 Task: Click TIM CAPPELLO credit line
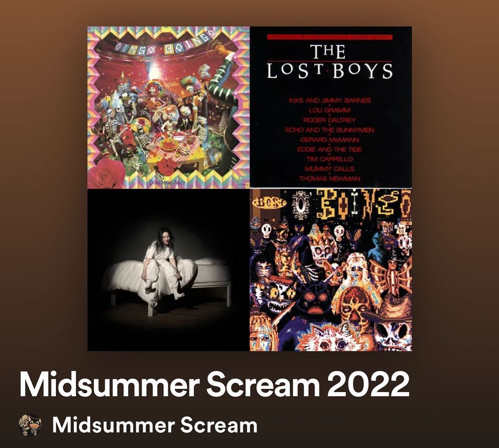coord(330,159)
